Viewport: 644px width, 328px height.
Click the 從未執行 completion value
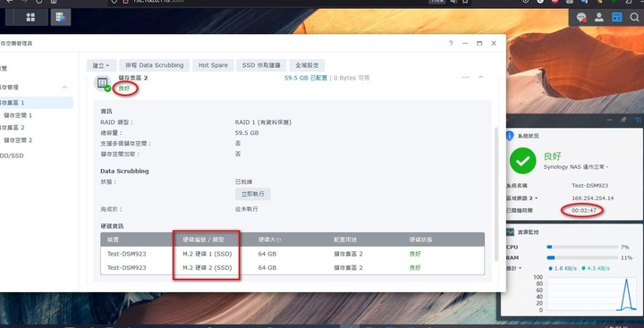247,209
